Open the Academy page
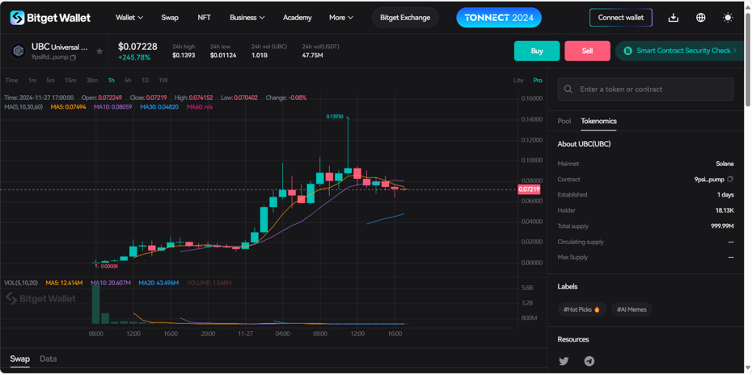The image size is (755, 375). point(297,18)
